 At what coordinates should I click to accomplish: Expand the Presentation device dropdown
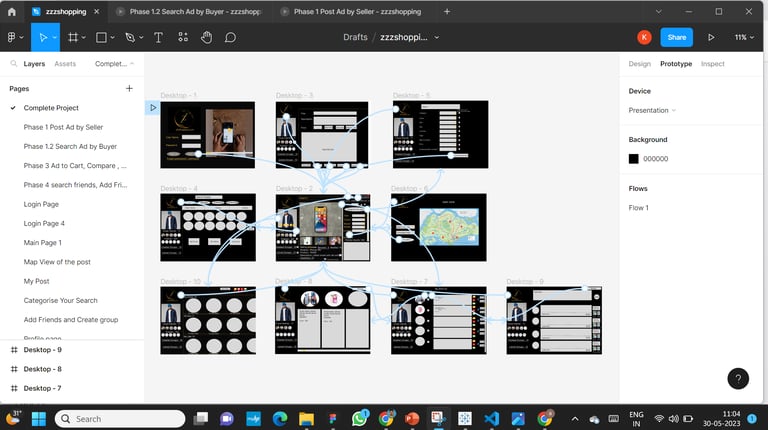[652, 110]
